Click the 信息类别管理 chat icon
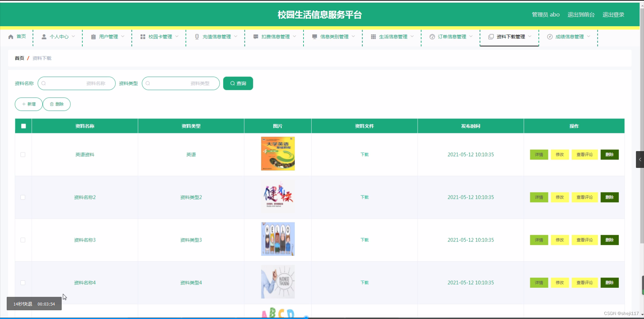Viewport: 644px width, 319px height. [314, 37]
